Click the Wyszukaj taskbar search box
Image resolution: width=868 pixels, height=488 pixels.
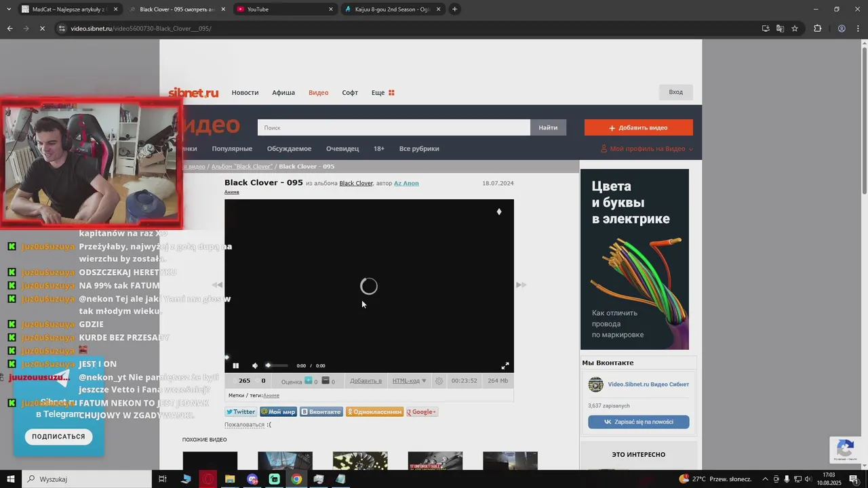click(87, 479)
